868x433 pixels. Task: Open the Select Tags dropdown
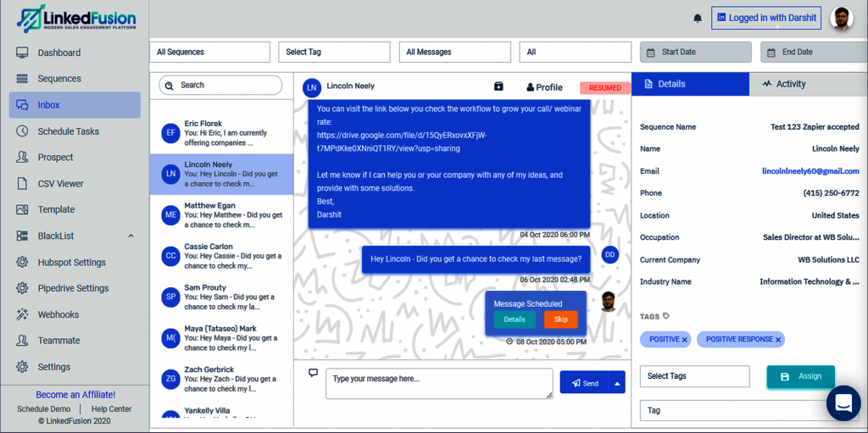(695, 376)
